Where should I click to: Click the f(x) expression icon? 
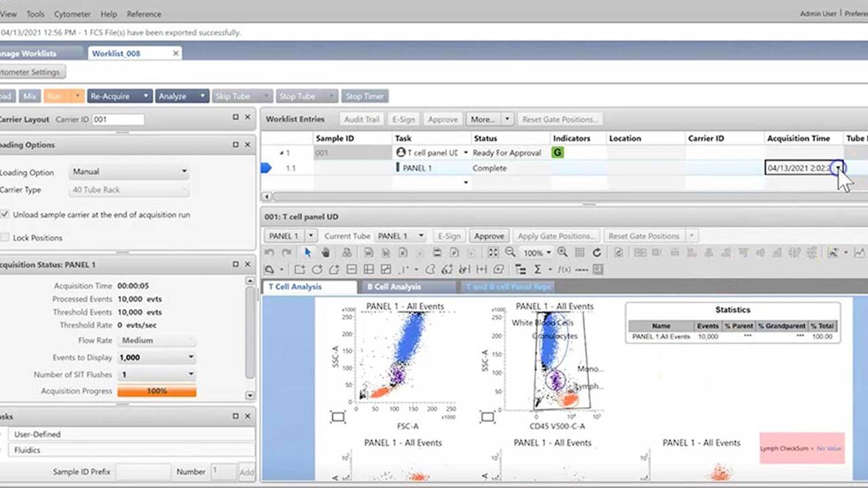562,269
